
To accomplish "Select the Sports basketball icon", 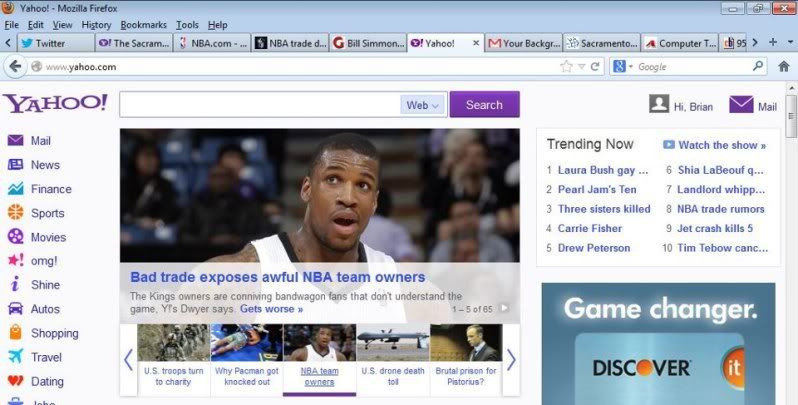I will click(16, 213).
